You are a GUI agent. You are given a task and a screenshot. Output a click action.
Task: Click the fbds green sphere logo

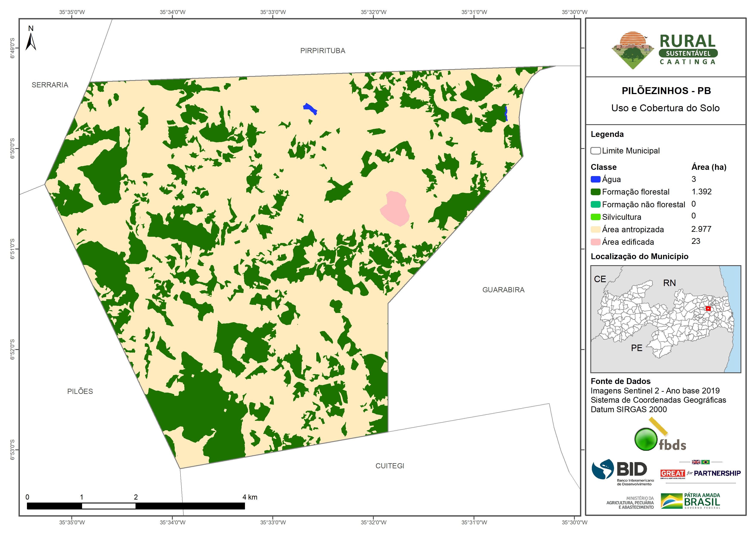tap(646, 439)
